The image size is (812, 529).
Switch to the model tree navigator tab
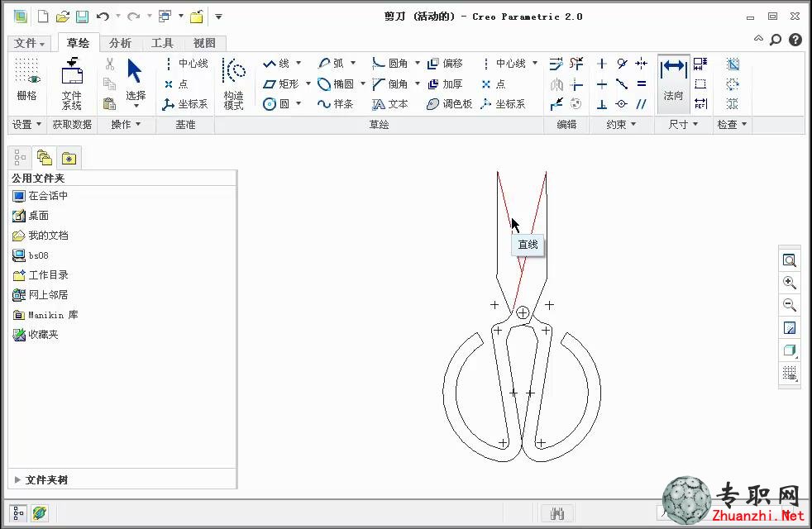(x=20, y=157)
